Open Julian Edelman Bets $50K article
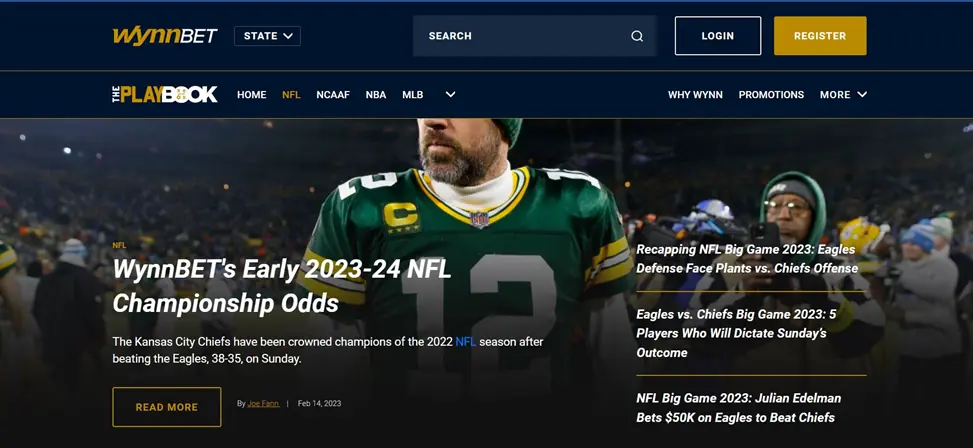This screenshot has width=973, height=448. click(x=738, y=408)
